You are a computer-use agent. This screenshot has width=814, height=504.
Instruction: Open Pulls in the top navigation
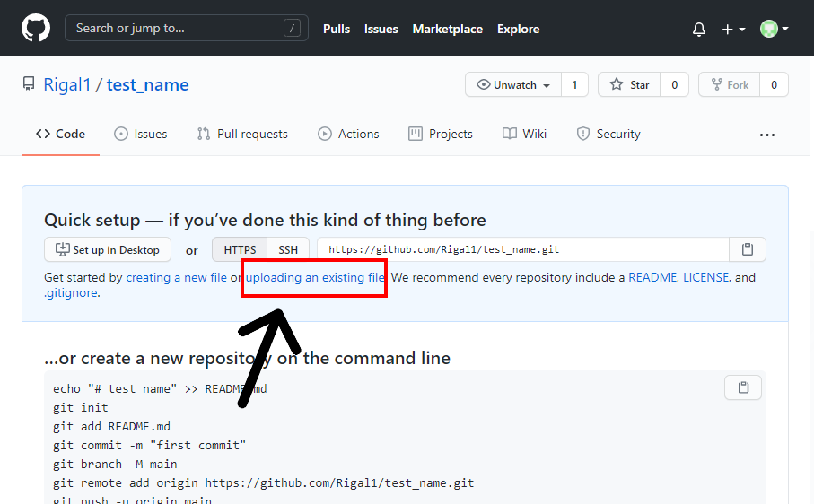pyautogui.click(x=337, y=29)
